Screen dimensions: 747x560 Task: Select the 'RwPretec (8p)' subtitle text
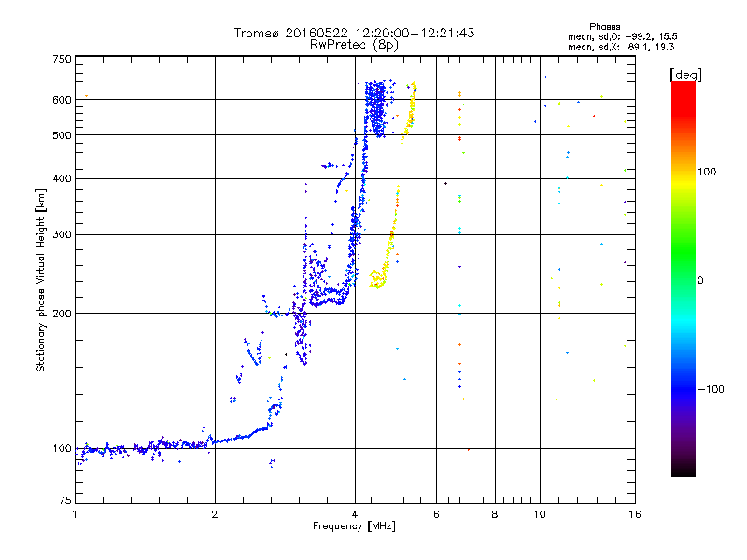[354, 45]
